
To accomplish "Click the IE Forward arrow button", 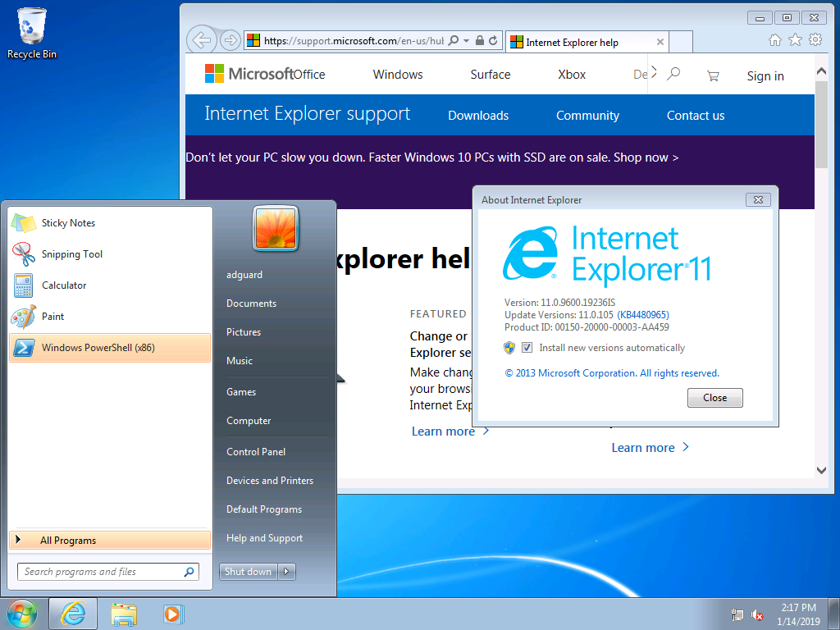I will point(231,40).
